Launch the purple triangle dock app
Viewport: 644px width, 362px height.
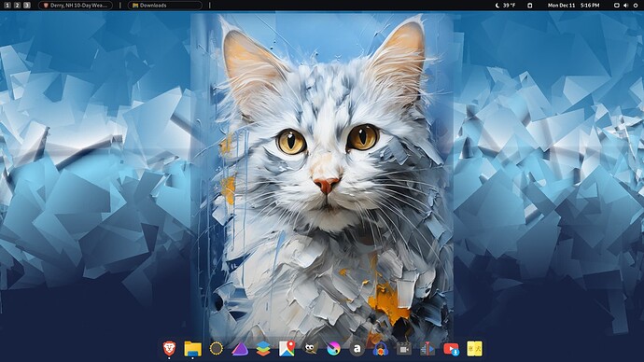[240, 349]
